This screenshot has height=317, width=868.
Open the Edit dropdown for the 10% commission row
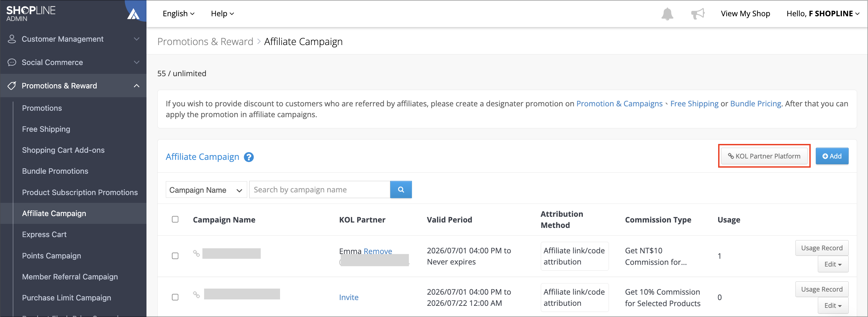point(833,305)
